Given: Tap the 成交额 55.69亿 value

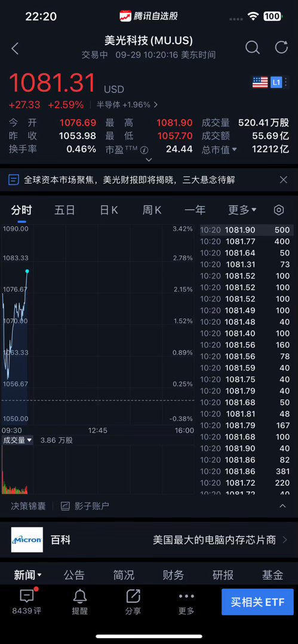Looking at the screenshot, I should point(271,136).
